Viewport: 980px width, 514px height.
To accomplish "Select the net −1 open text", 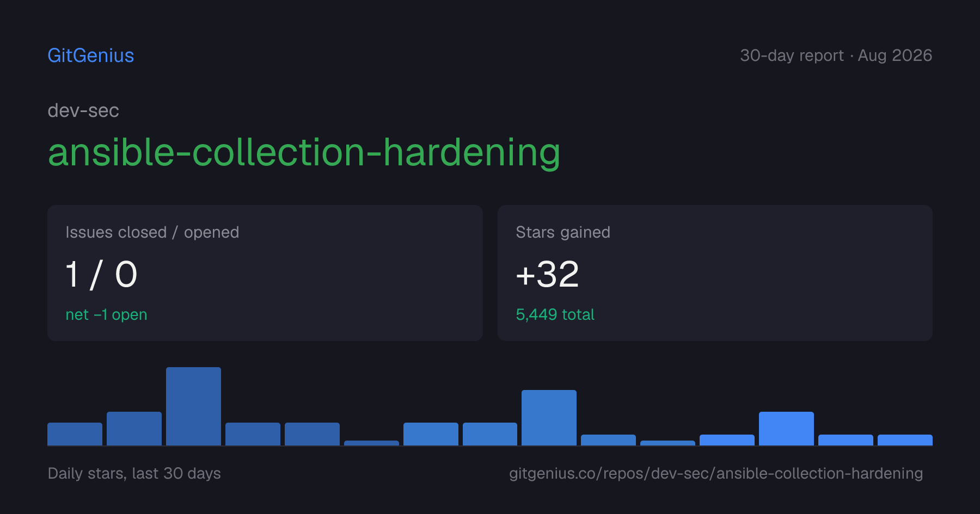I will (106, 314).
